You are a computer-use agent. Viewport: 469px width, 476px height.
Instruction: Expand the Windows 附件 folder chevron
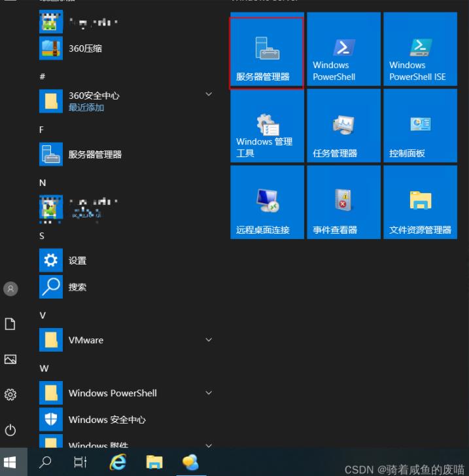pyautogui.click(x=209, y=445)
